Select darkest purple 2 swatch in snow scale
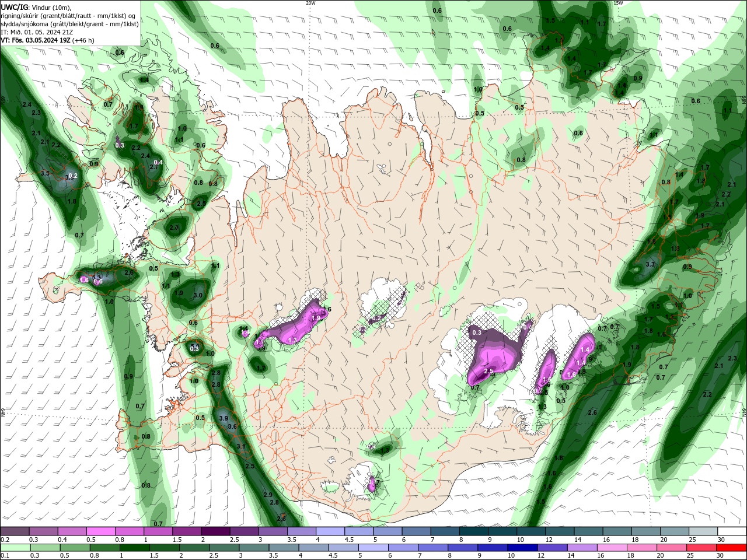 pyautogui.click(x=215, y=532)
